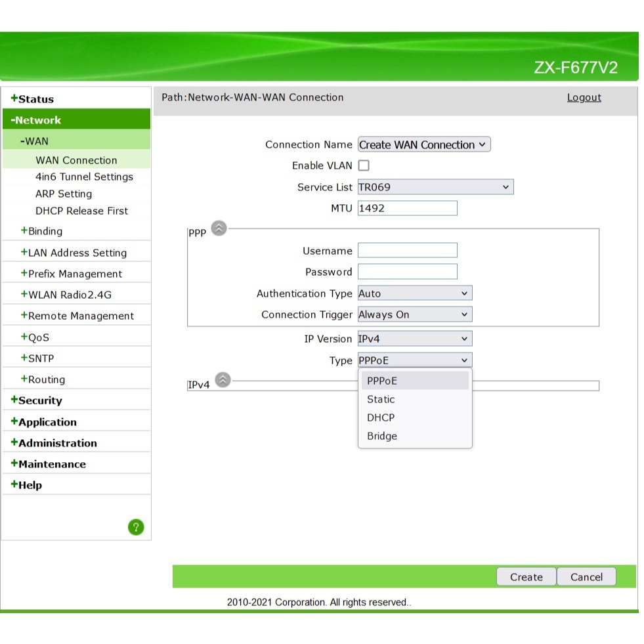
Task: Choose Bridge from the Type list
Action: pos(382,436)
